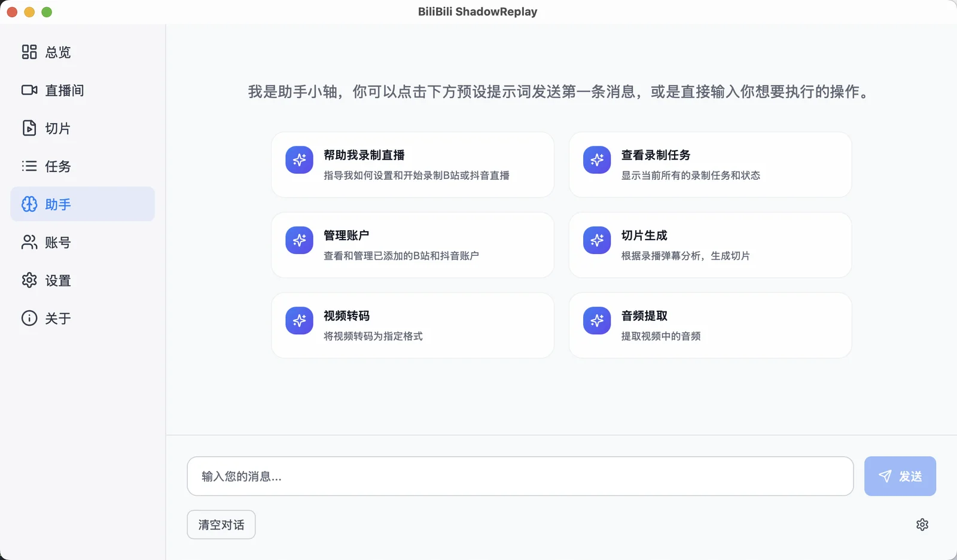Click sparkle icon on 音频提取 card
Screen dimensions: 957x560
[x=597, y=320]
